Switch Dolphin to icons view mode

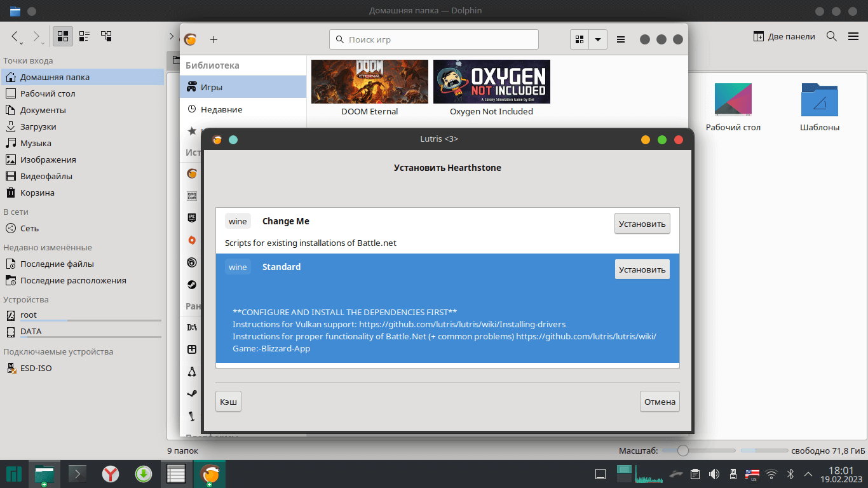click(x=62, y=36)
